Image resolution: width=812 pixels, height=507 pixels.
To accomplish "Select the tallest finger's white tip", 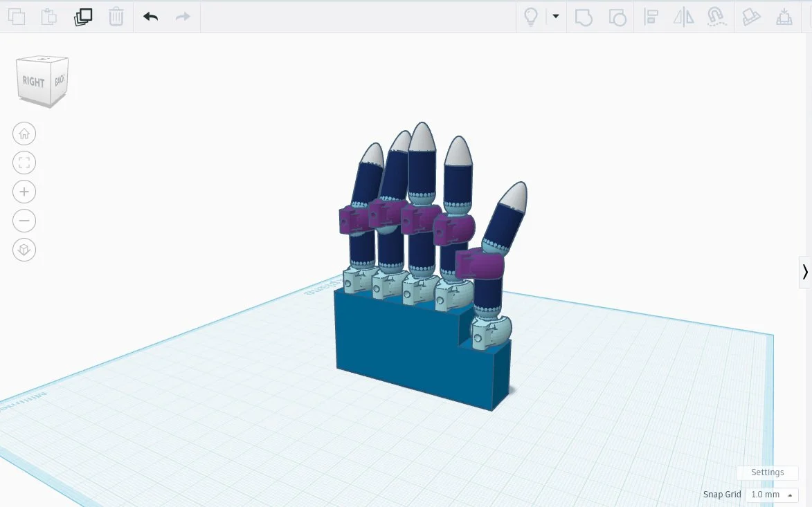I will click(422, 137).
